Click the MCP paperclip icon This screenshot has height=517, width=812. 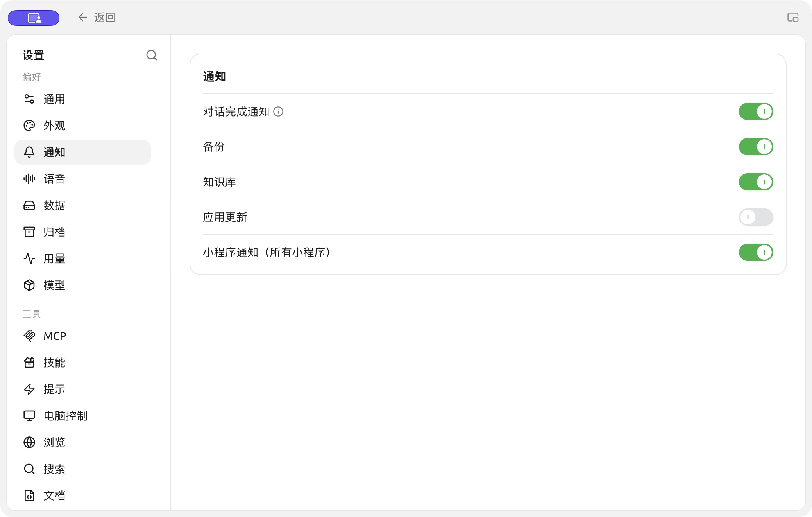click(29, 336)
